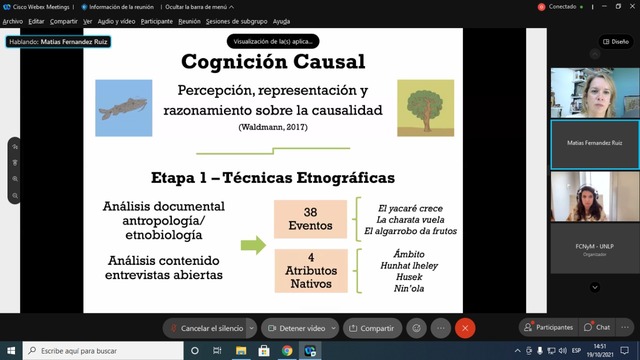The image size is (640, 360).
Task: Open Cortana circle icon on taskbar
Action: (195, 351)
